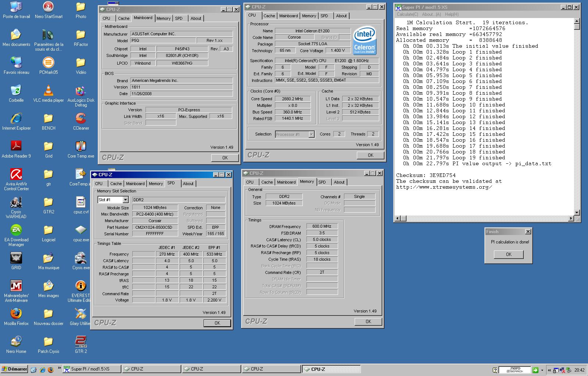Open the Avira AntiVir Control Center icon
Viewport: 588px width, 376px height.
coord(16,180)
